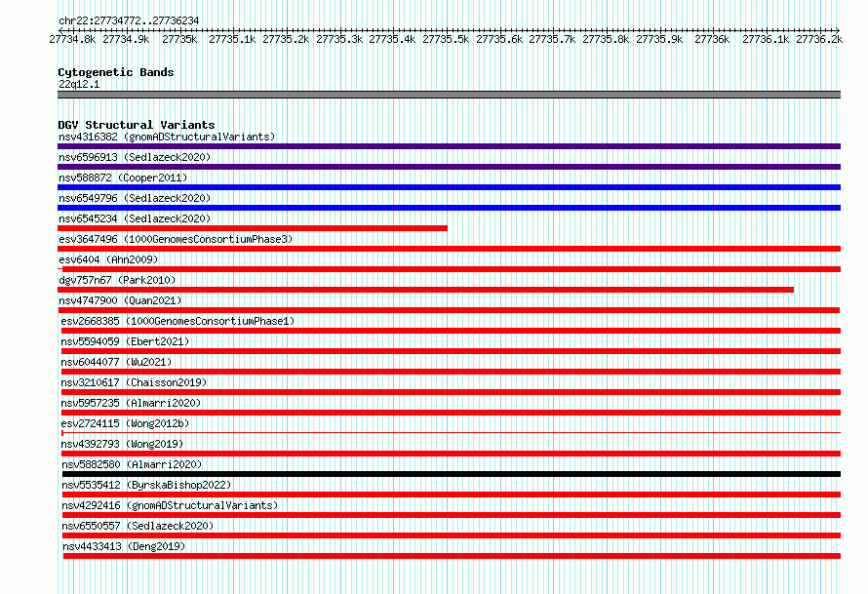Open nsv6545234 (Sedlazeck2020) variant label

pyautogui.click(x=135, y=218)
